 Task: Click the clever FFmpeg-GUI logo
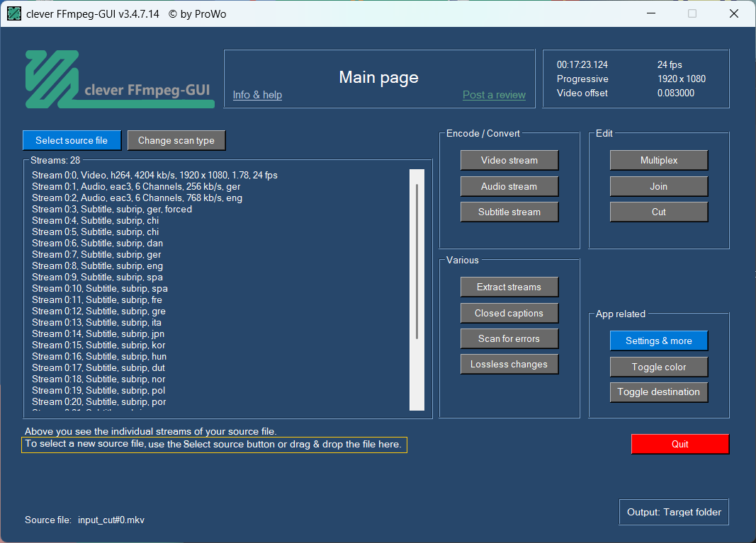[x=118, y=79]
